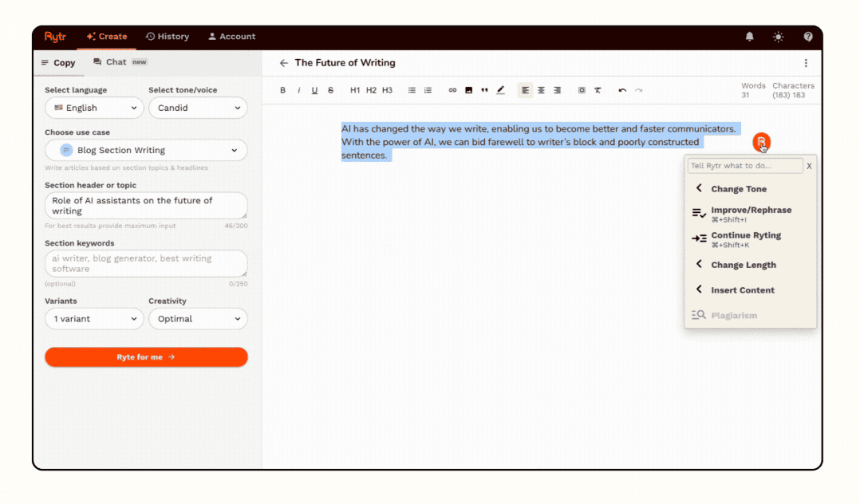Insert a block quote
The height and width of the screenshot is (504, 860).
(484, 90)
